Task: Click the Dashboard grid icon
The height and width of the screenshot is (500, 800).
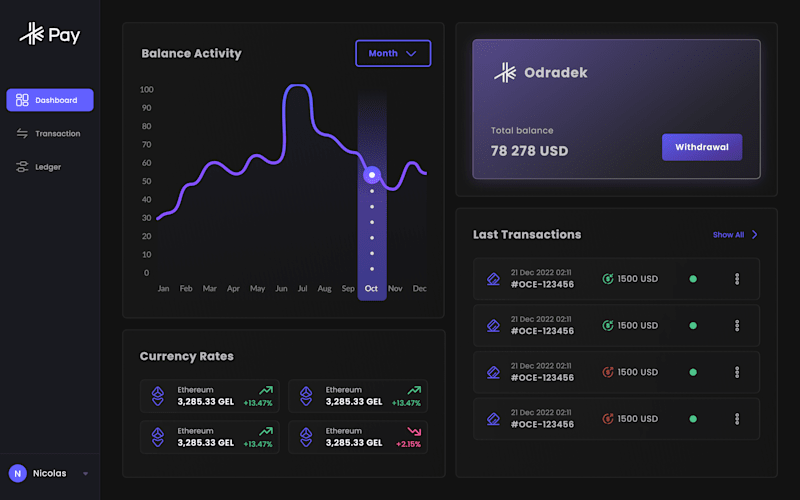Action: coord(22,100)
